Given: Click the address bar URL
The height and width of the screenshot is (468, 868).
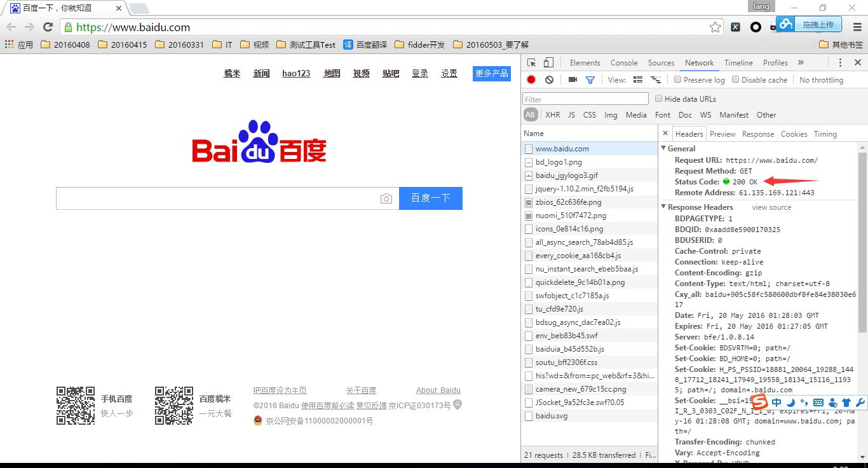Looking at the screenshot, I should (133, 27).
